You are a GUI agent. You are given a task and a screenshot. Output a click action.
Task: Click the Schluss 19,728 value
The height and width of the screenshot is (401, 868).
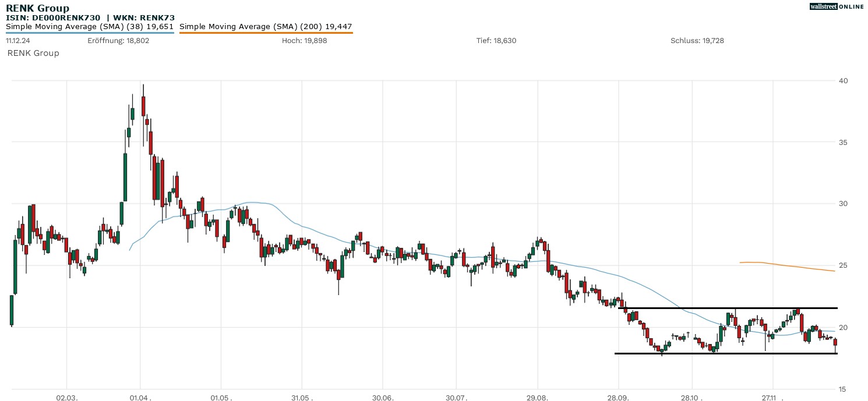697,41
